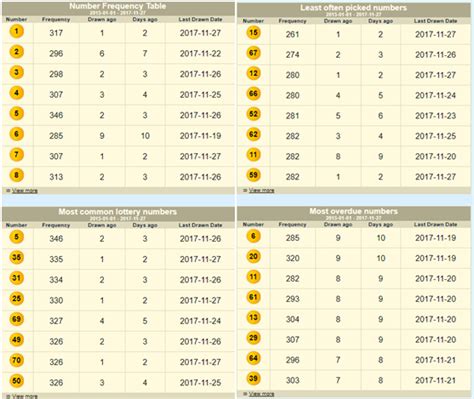Select the yellow ball numbered 13
Screen dimensions: 474x399
[x=253, y=318]
